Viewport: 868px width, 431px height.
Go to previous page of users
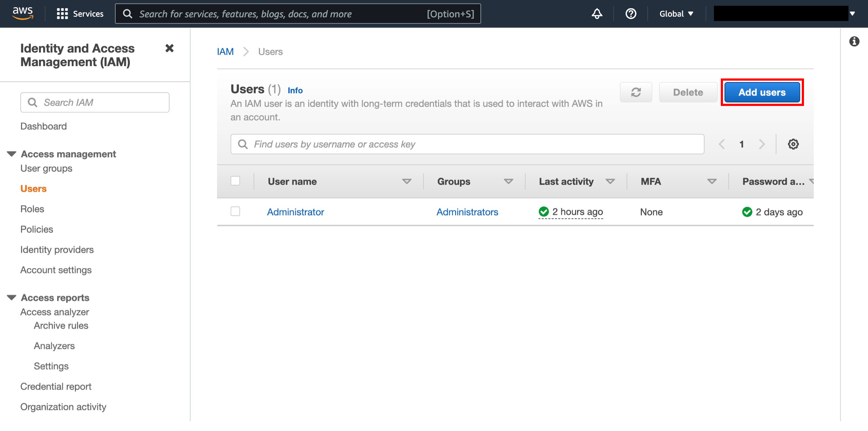(x=722, y=144)
